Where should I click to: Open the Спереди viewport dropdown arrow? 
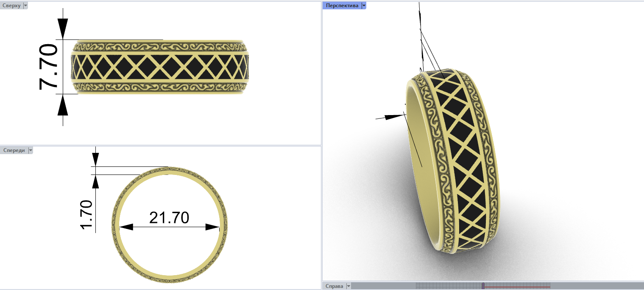coord(30,150)
